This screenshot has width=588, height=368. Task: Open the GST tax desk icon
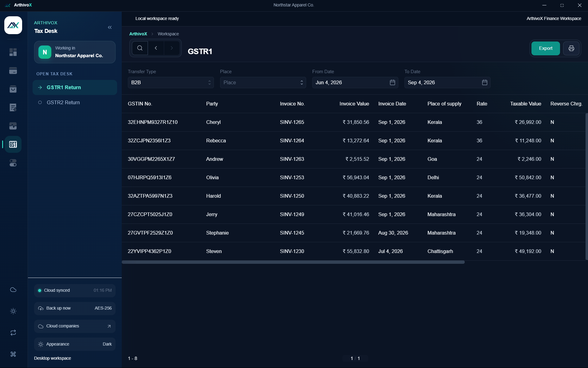pos(13,144)
